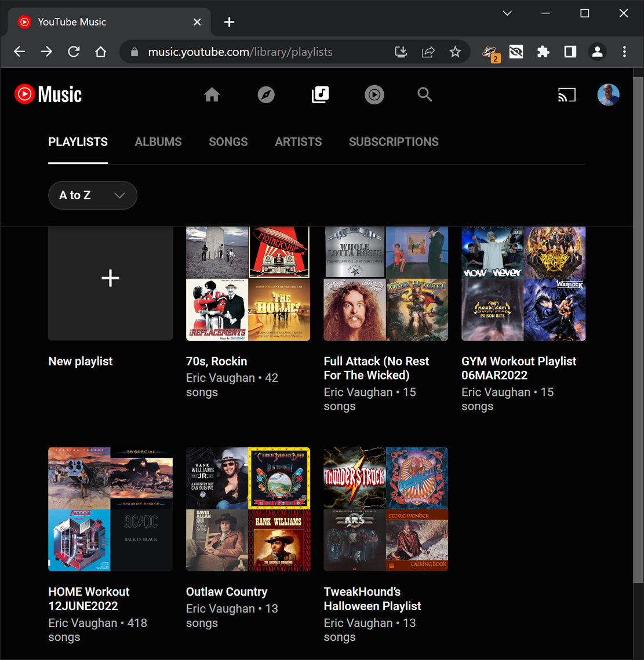Open a new browser tab

pyautogui.click(x=229, y=22)
